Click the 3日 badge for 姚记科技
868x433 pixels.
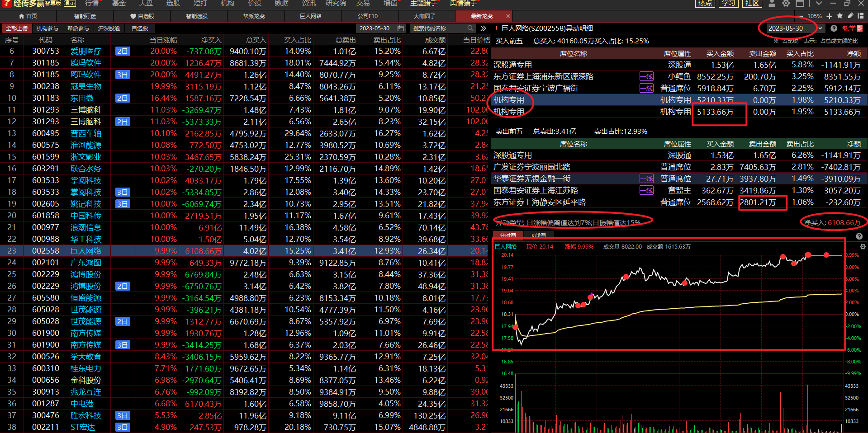pyautogui.click(x=123, y=204)
